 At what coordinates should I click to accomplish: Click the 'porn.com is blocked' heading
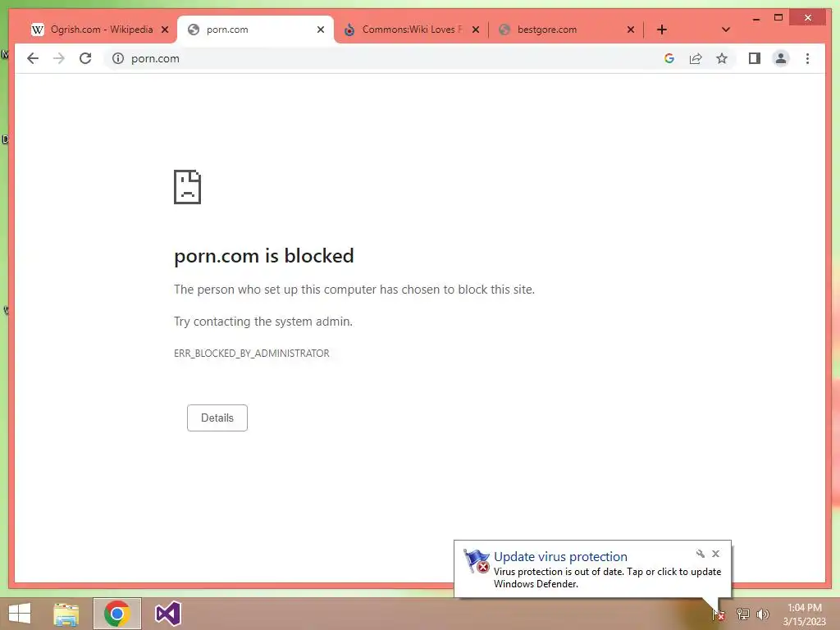[x=263, y=256]
